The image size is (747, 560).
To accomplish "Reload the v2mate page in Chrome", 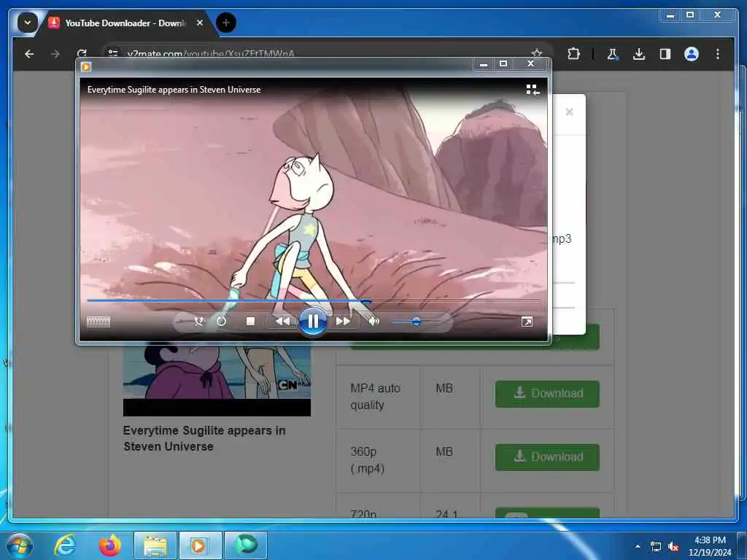I will pyautogui.click(x=82, y=52).
